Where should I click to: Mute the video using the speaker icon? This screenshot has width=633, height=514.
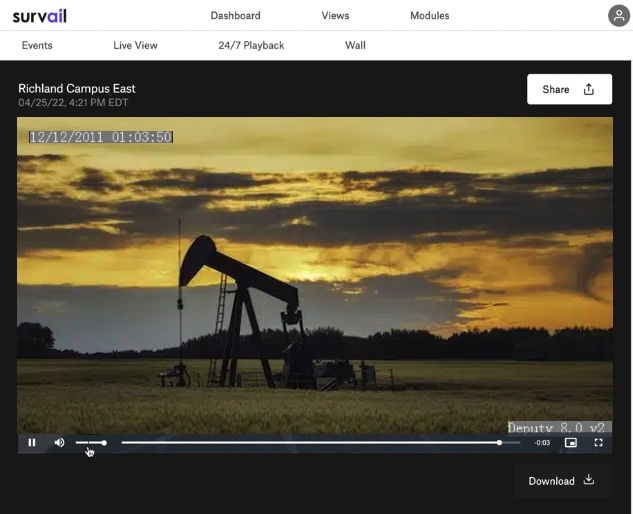pos(59,442)
